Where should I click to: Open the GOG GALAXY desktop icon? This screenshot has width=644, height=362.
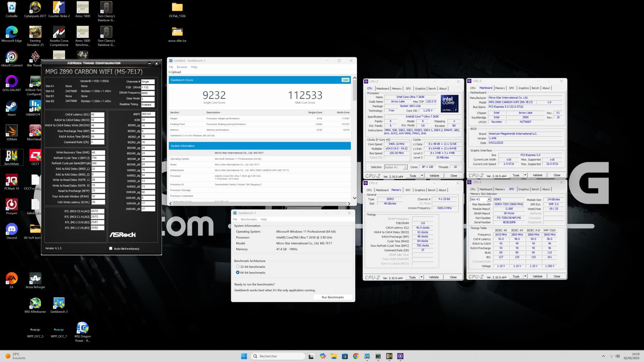tap(11, 83)
